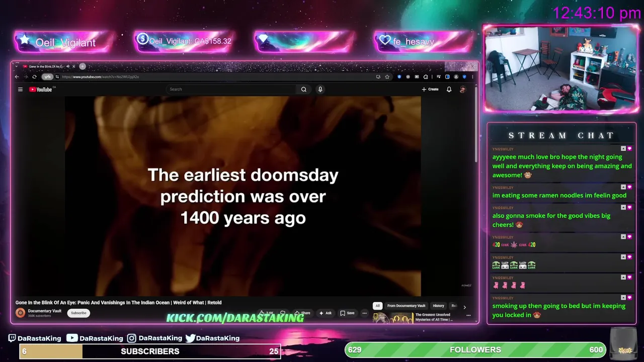The image size is (644, 362).
Task: Open site settings icon beside the URL
Action: tap(57, 77)
